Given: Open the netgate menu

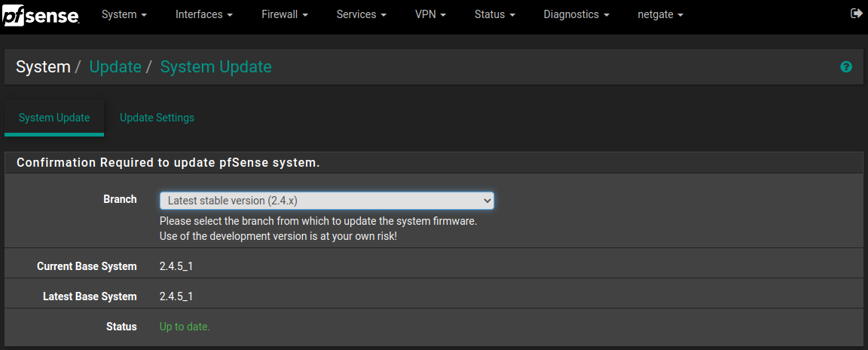Looking at the screenshot, I should point(660,15).
